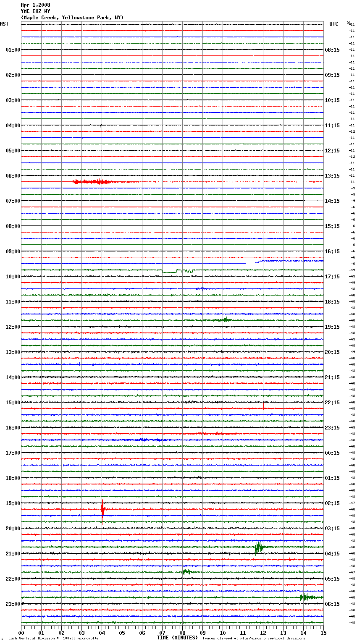357x644 pixels.
Task: Click "Traces clipped at plus/minus 5 vertical divisions"
Action: (254, 639)
